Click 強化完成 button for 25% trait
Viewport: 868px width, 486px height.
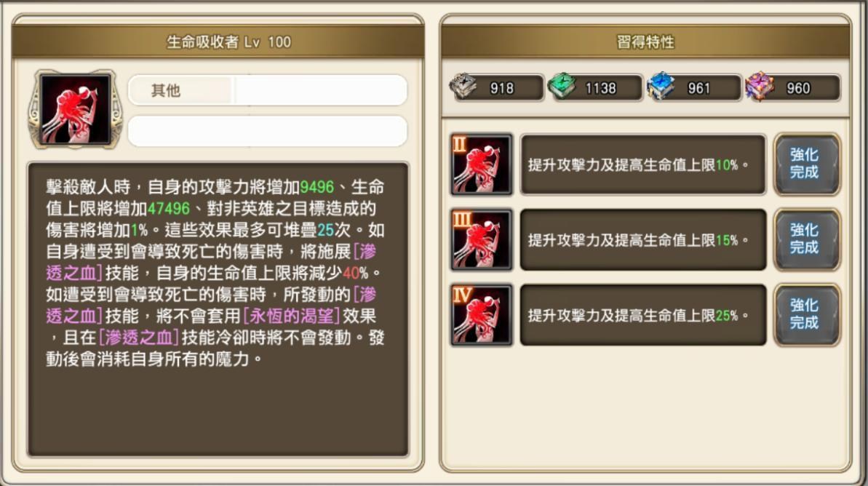[x=806, y=314]
